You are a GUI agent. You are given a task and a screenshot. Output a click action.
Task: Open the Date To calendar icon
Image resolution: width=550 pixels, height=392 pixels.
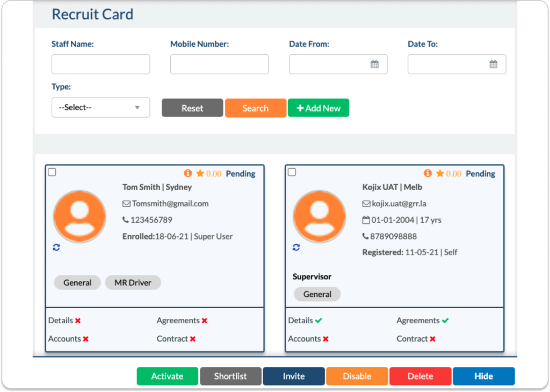pos(493,64)
